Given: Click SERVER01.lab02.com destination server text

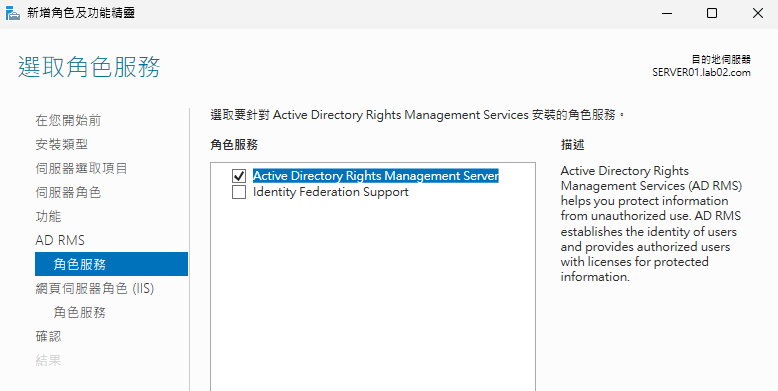Looking at the screenshot, I should point(701,72).
